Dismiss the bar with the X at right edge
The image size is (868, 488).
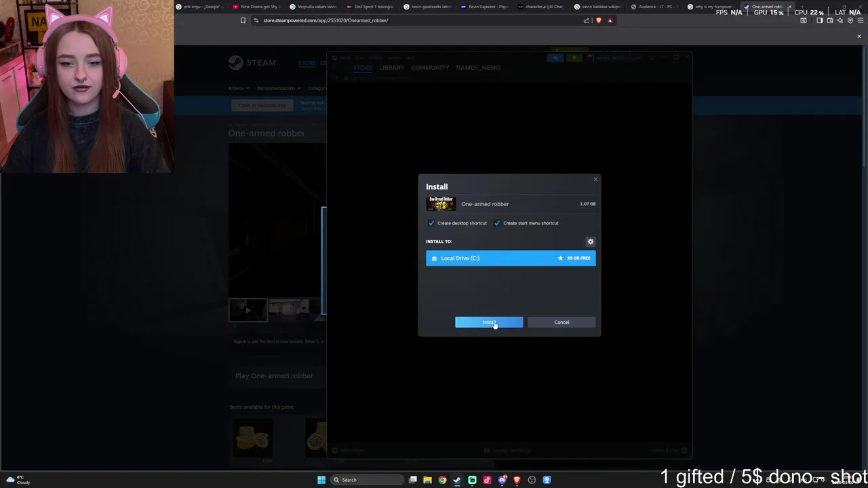coord(859,36)
